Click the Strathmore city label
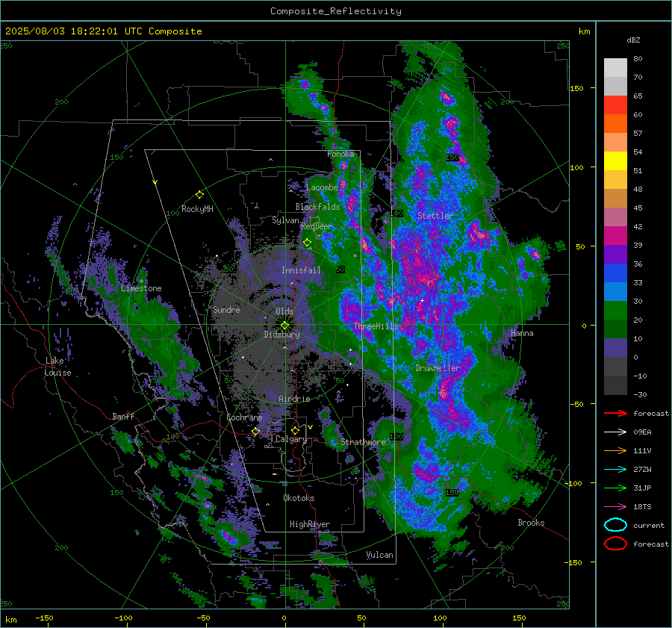 click(363, 442)
